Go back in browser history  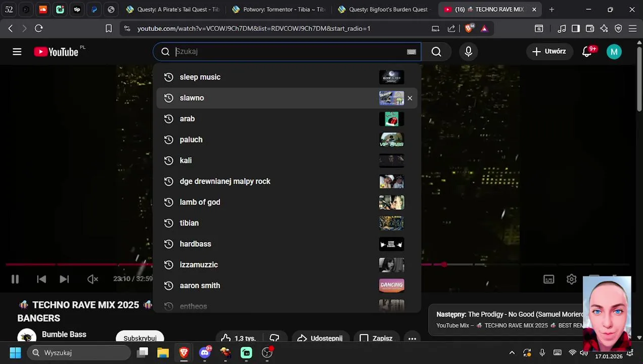pos(11,29)
